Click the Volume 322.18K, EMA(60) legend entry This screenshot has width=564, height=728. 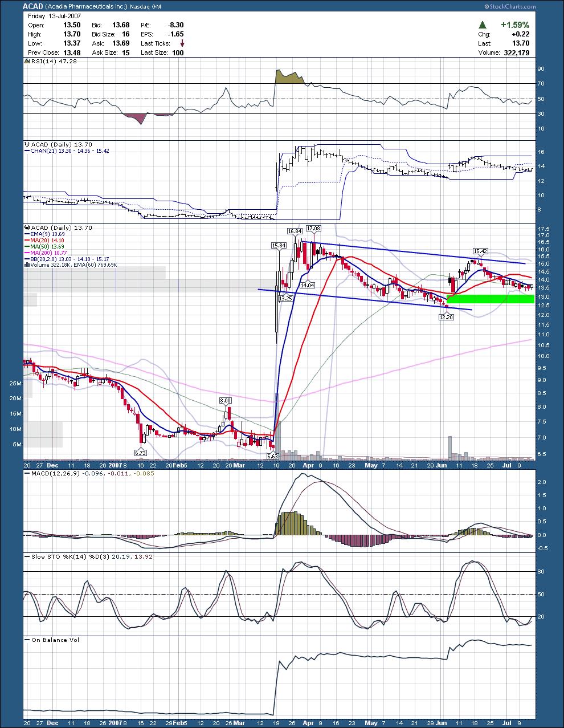pyautogui.click(x=74, y=265)
